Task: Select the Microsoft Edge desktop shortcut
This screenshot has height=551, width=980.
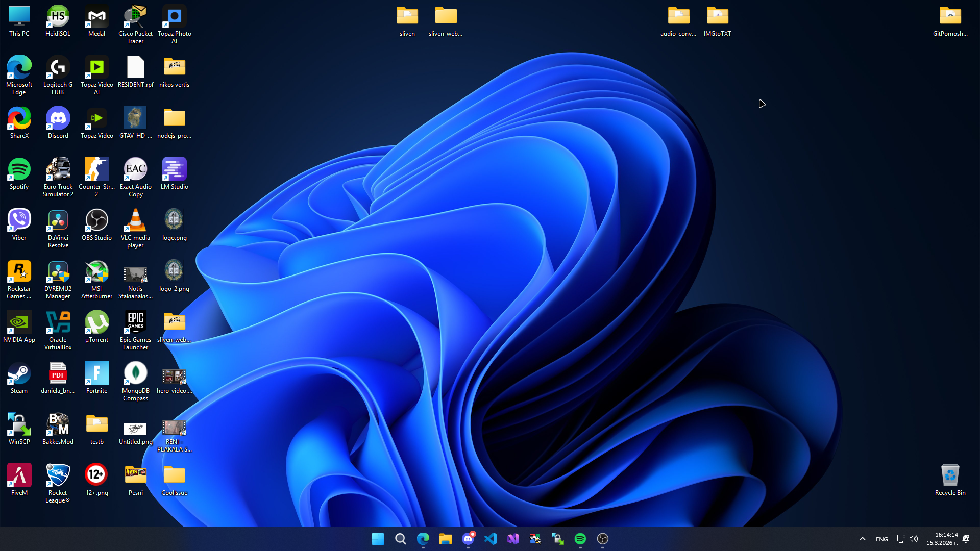Action: pos(19,76)
